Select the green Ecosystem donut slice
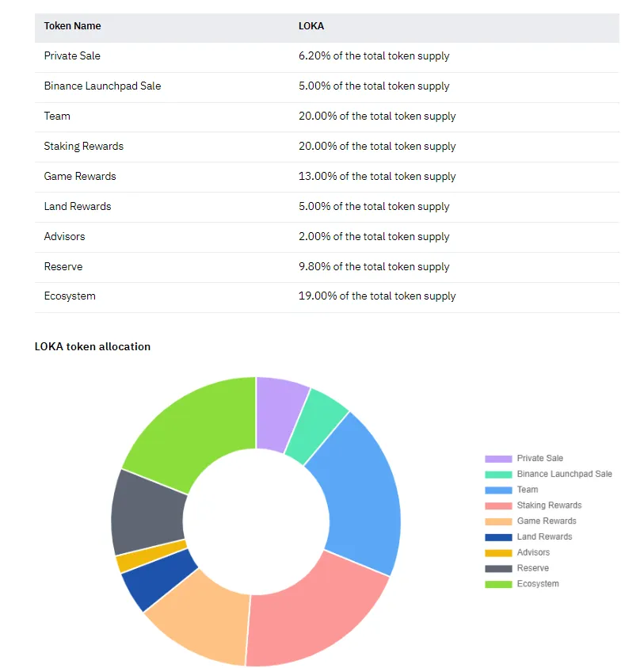The width and height of the screenshot is (644, 668). [196, 430]
